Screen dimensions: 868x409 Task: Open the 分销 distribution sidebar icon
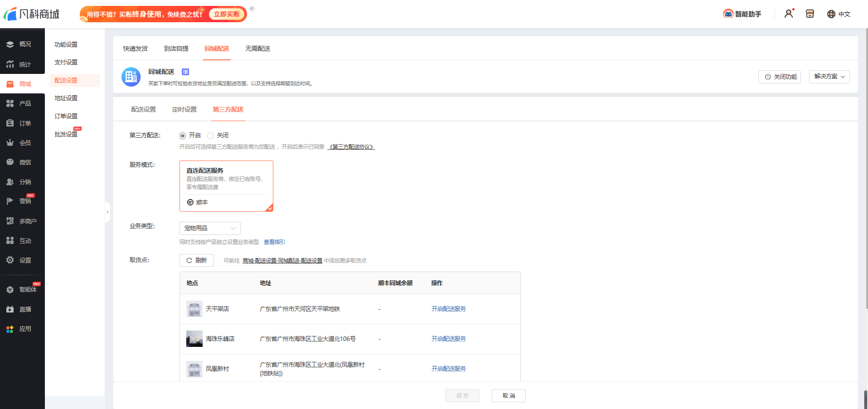click(10, 182)
